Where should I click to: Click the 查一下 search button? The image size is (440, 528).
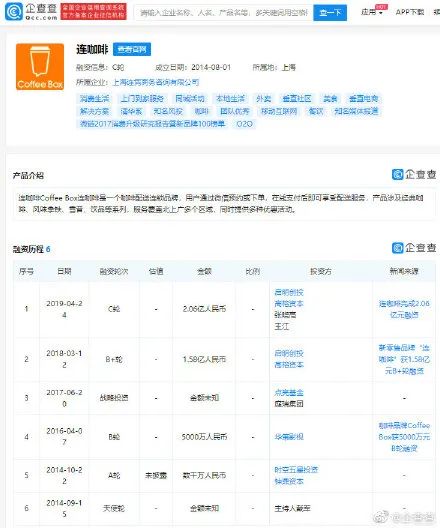tap(330, 13)
